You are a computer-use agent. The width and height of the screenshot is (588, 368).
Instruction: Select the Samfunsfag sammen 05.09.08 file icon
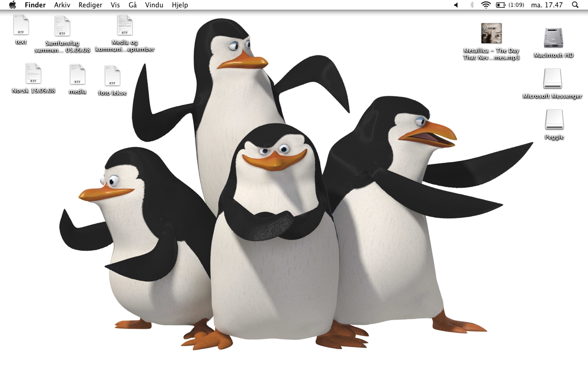click(62, 26)
